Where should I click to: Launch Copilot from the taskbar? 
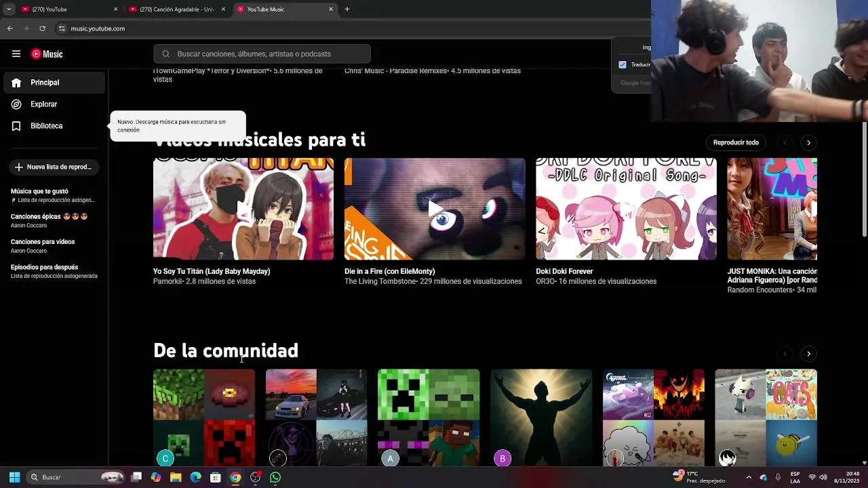click(x=156, y=477)
